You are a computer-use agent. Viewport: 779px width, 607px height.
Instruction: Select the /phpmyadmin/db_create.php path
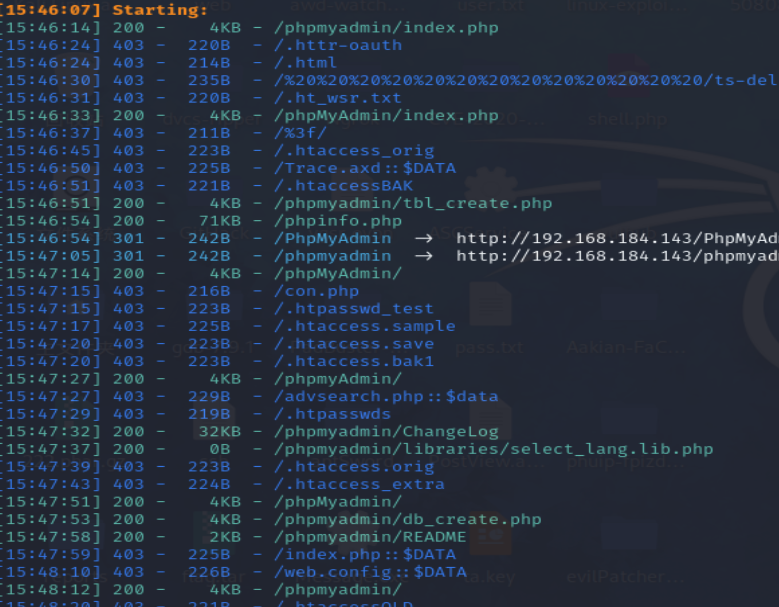pyautogui.click(x=407, y=519)
